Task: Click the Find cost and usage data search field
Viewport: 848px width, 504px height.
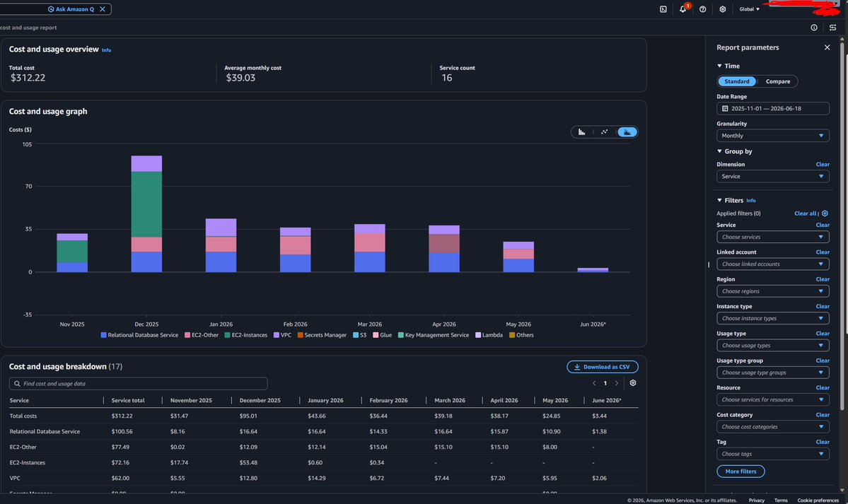Action: click(139, 383)
